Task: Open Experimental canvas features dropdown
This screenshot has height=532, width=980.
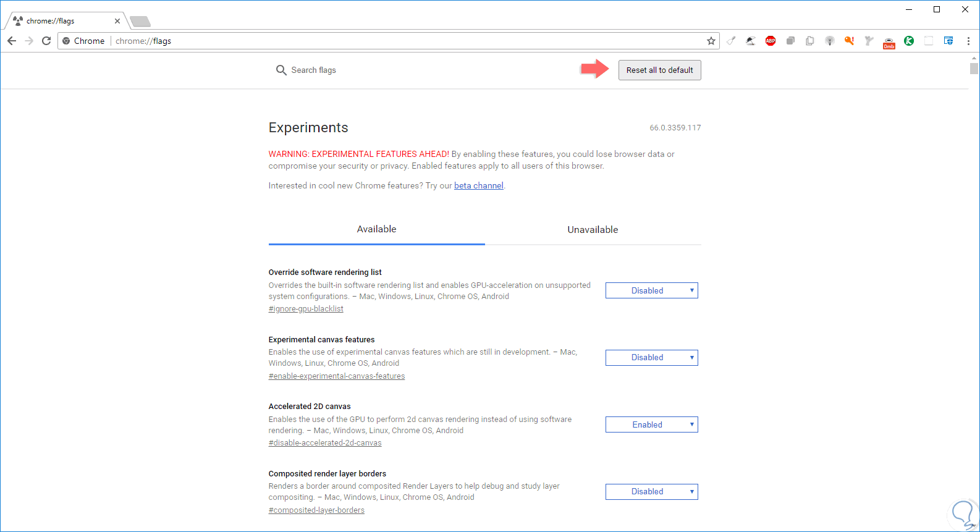Action: (651, 358)
